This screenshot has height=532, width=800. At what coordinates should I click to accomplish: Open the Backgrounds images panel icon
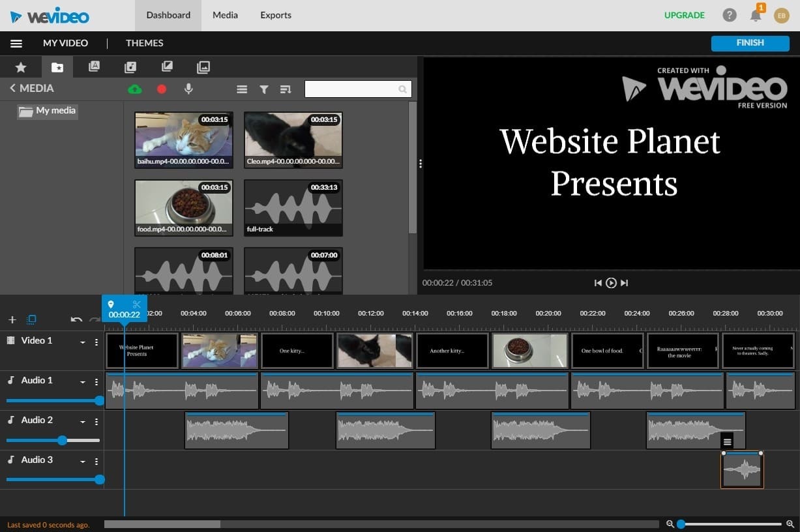[x=203, y=66]
